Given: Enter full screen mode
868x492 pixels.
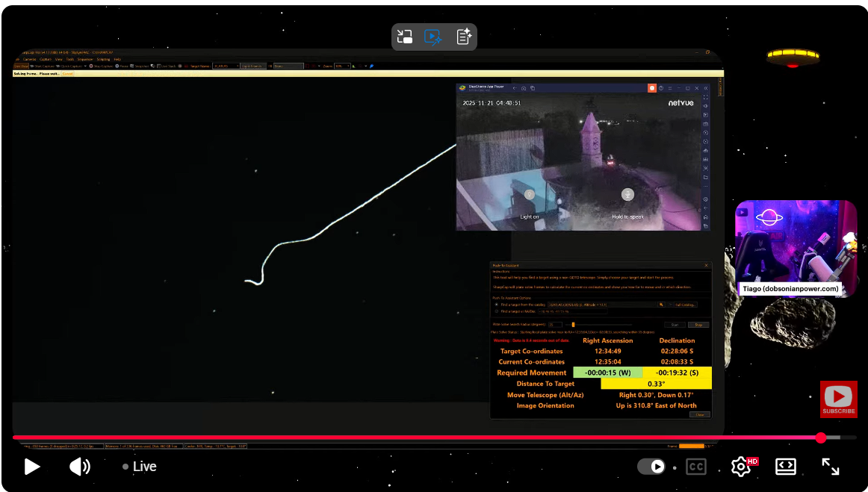Looking at the screenshot, I should tap(831, 467).
